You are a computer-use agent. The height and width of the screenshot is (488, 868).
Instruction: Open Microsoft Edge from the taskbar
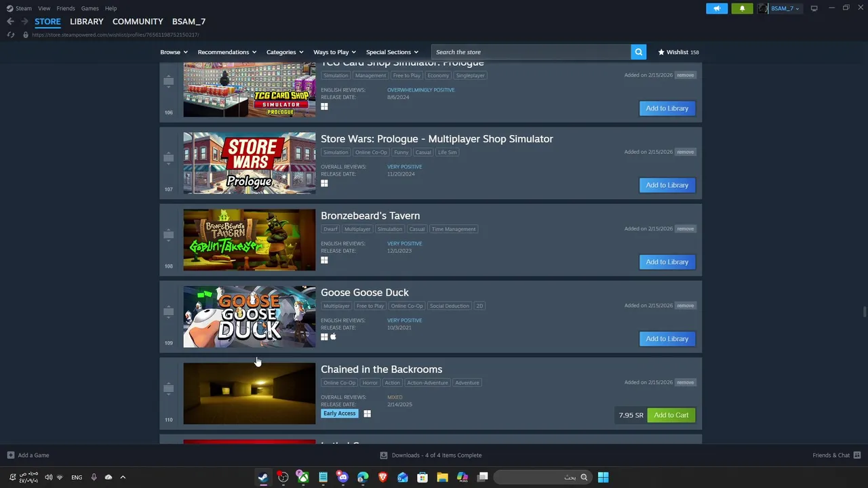tap(363, 477)
